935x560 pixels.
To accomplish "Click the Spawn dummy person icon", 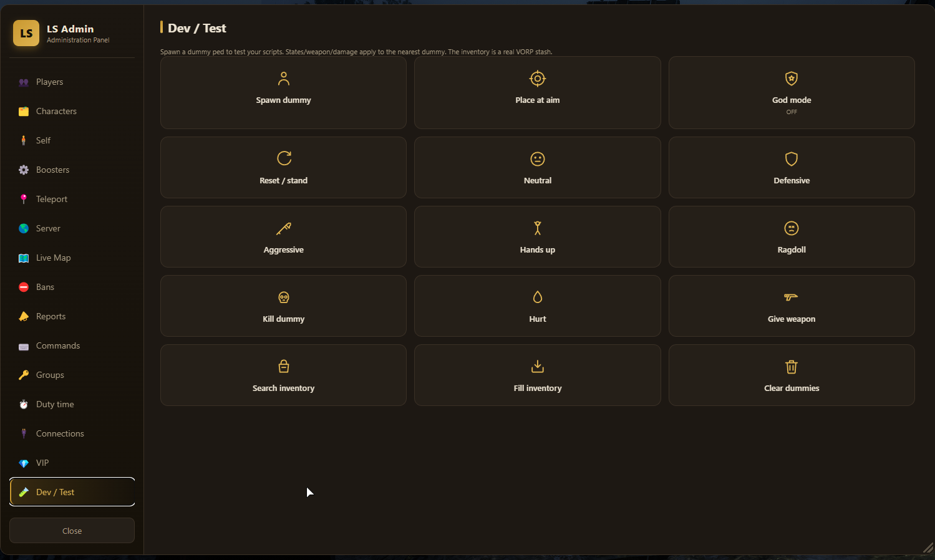I will click(x=284, y=79).
